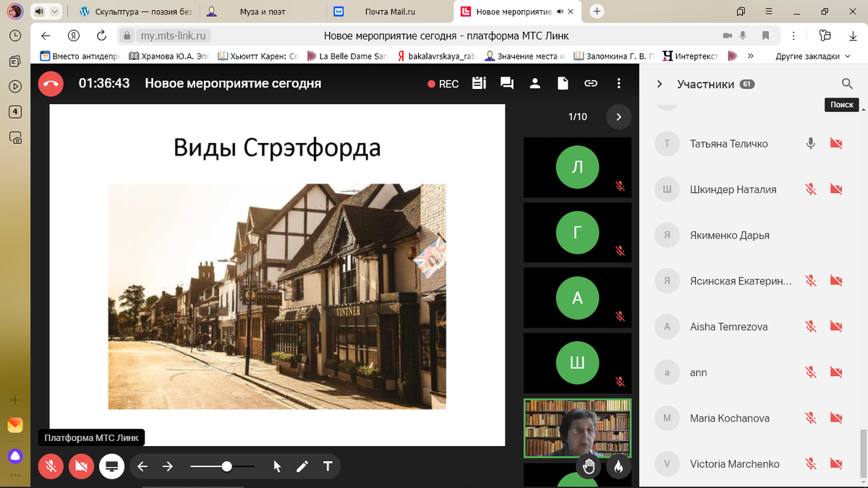Adjust the slide zoom slider
This screenshot has height=488, width=868.
point(226,466)
